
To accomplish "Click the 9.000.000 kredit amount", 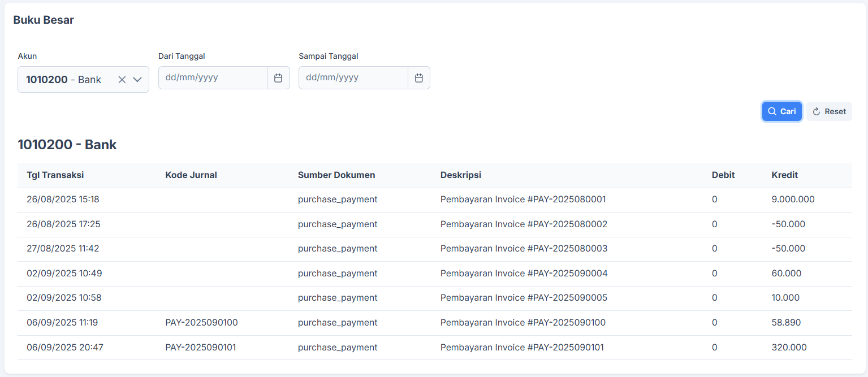I will [793, 200].
